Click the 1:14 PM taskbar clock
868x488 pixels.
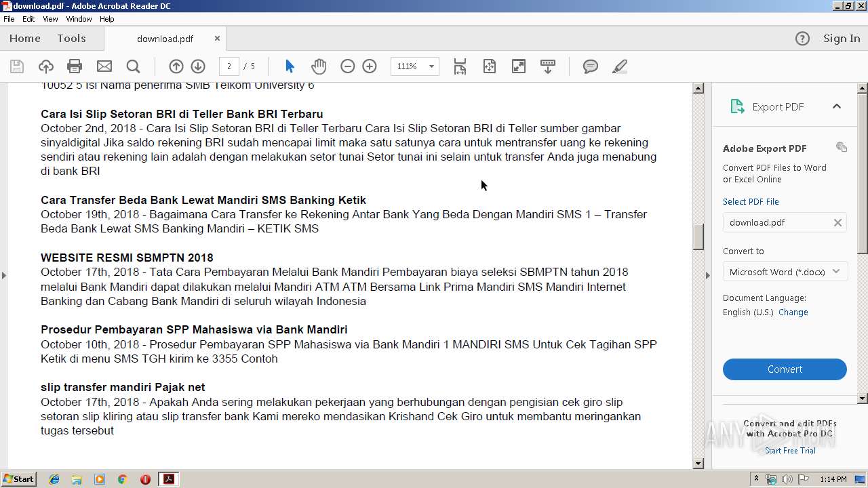(x=833, y=480)
